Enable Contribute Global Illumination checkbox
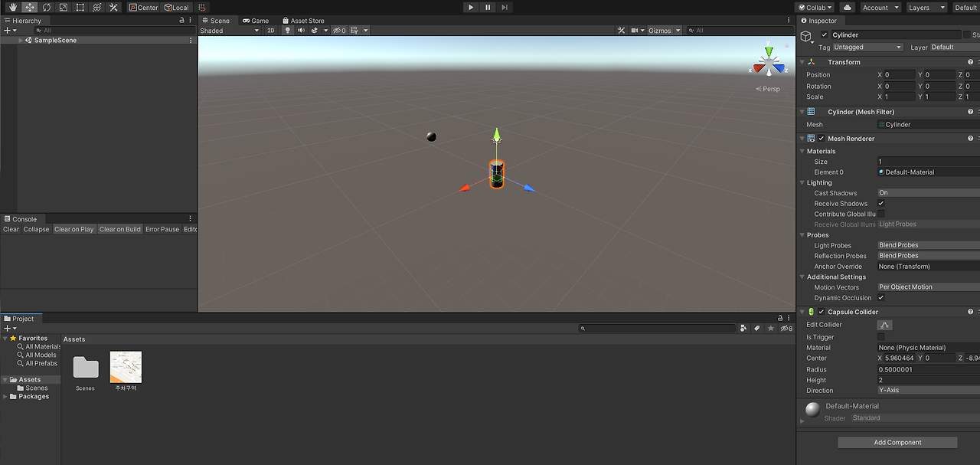The height and width of the screenshot is (465, 980). (881, 214)
